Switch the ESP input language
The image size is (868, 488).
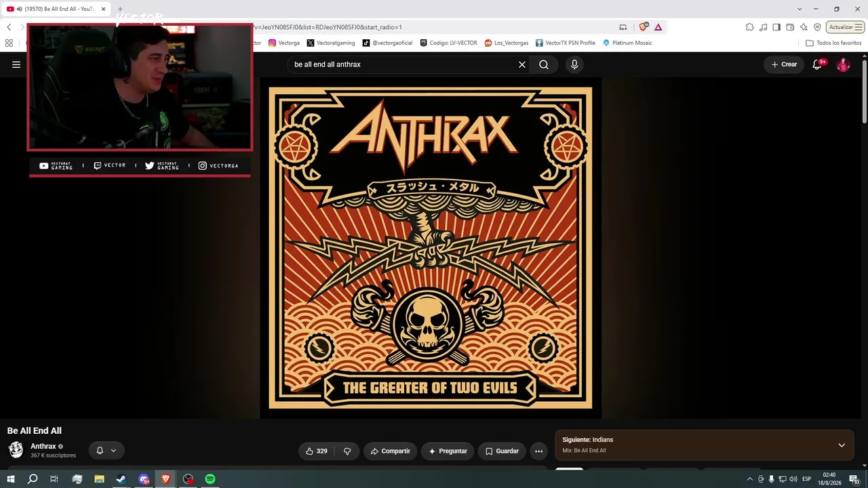point(807,479)
